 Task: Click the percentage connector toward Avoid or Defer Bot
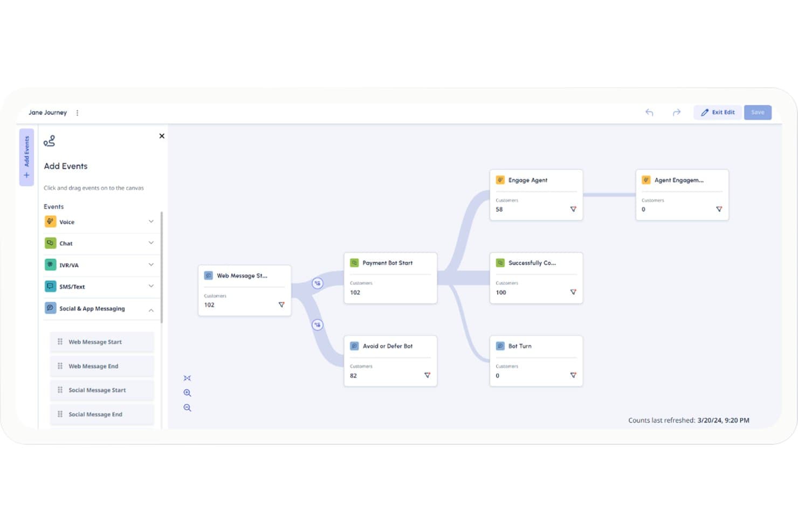(318, 324)
